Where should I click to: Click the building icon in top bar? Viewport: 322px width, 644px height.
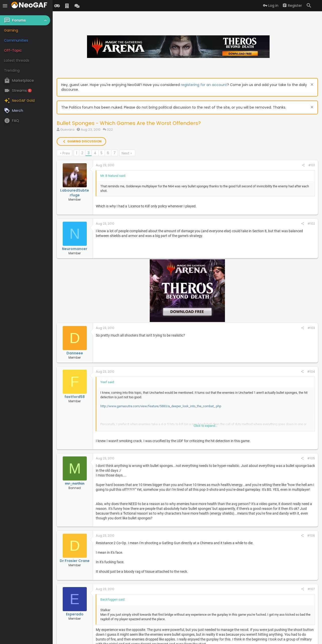coord(67,6)
